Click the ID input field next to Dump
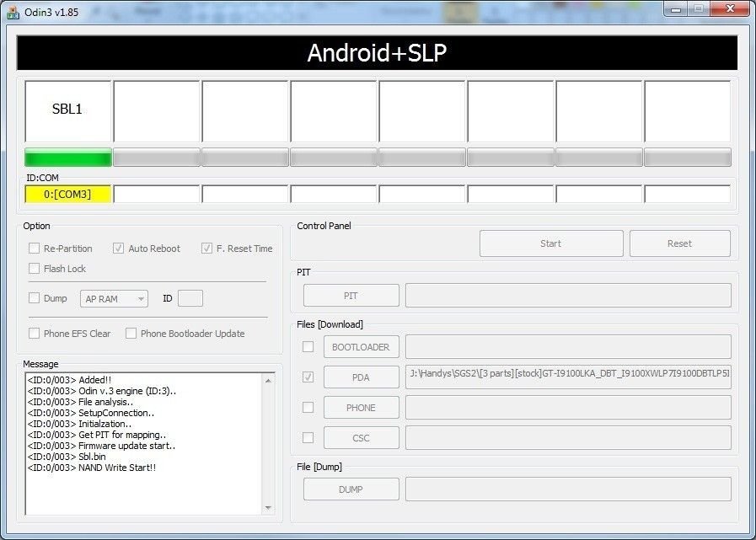 (190, 298)
